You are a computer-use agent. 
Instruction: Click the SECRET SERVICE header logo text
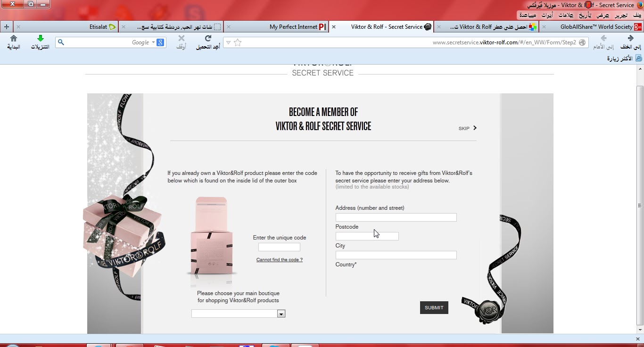click(x=323, y=73)
